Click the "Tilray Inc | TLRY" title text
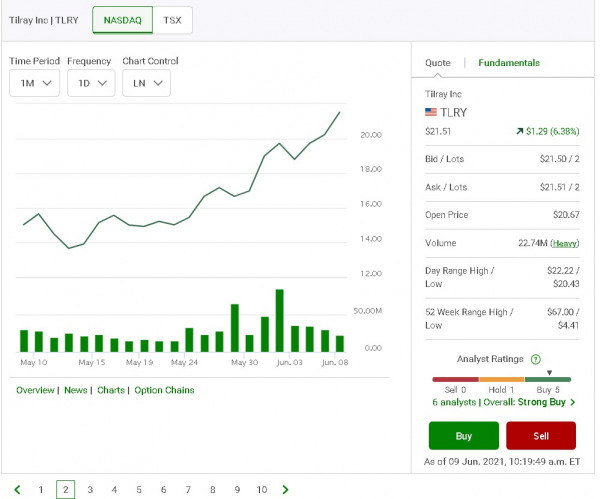Image resolution: width=600 pixels, height=499 pixels. coord(44,20)
